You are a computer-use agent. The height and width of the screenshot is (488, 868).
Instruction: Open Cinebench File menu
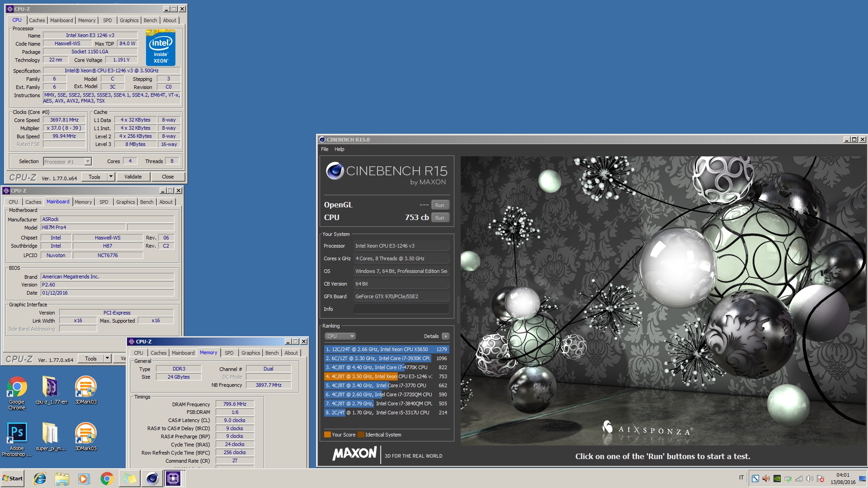[325, 149]
